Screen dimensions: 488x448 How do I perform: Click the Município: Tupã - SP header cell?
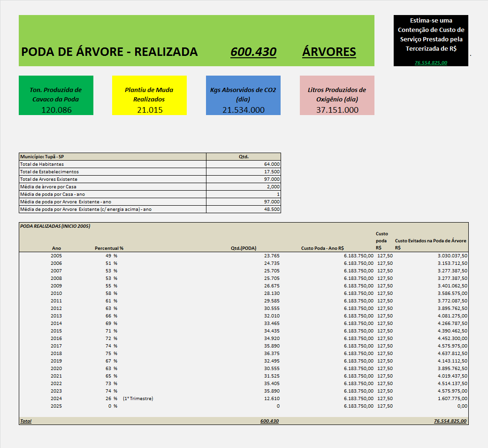coord(42,156)
